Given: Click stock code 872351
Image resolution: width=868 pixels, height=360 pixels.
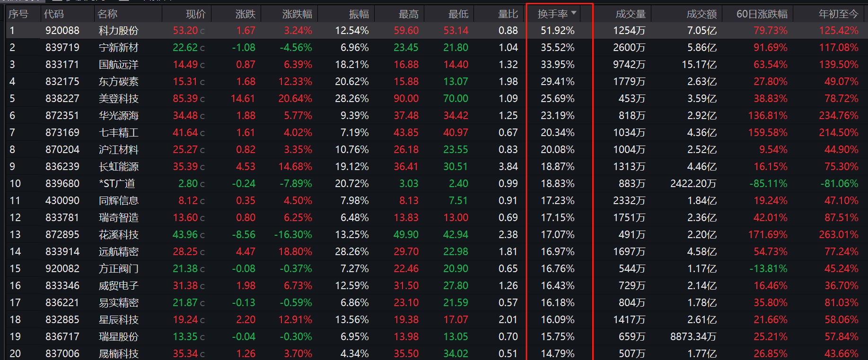Looking at the screenshot, I should (62, 116).
